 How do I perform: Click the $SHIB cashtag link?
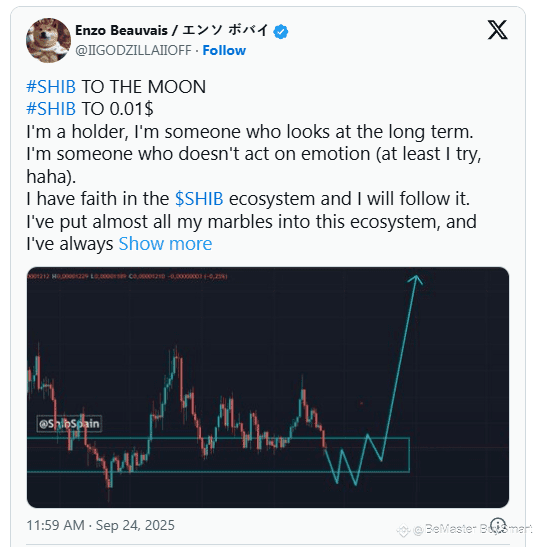[199, 199]
